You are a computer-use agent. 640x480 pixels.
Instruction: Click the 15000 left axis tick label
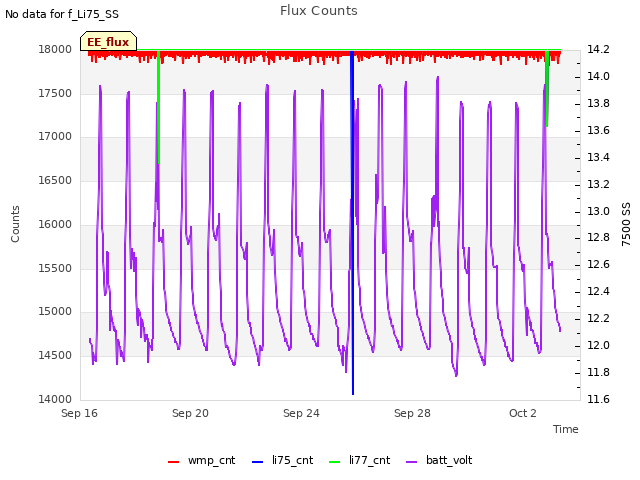click(55, 311)
